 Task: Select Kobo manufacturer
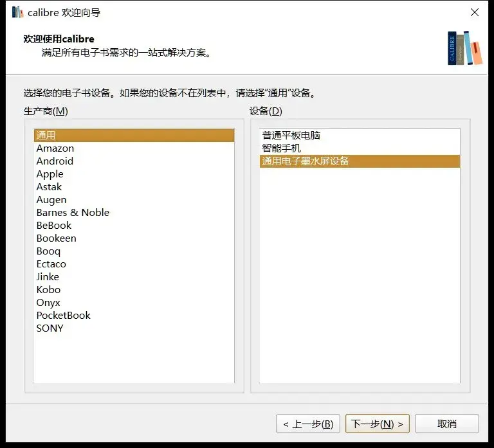pos(134,290)
